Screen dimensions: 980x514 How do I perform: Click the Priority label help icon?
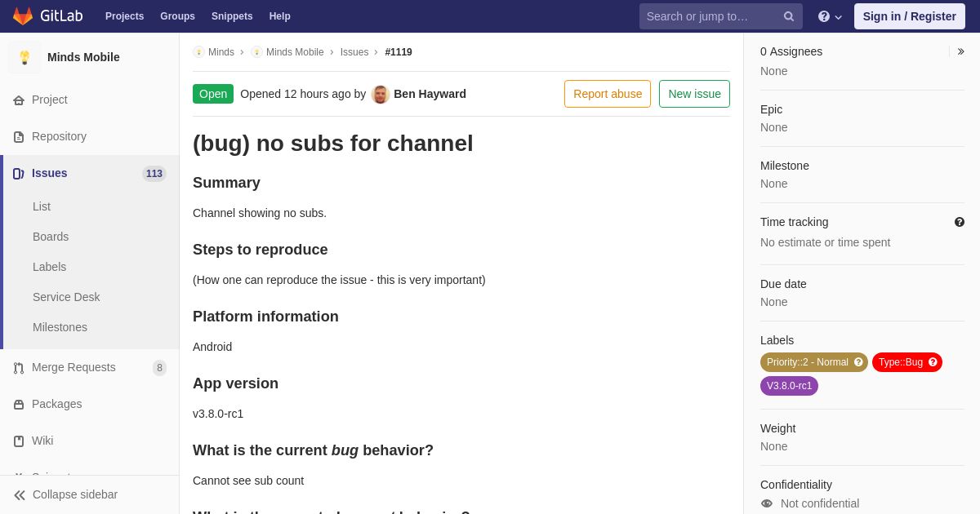858,362
